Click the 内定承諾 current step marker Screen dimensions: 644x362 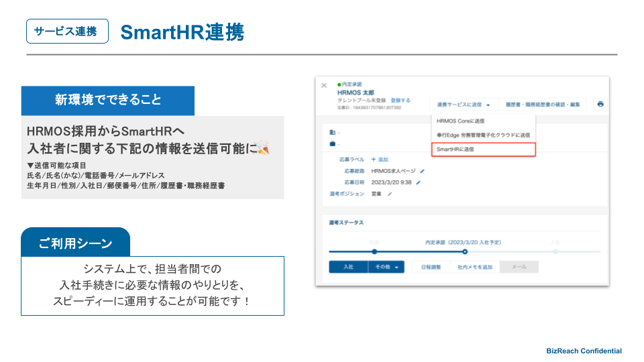[x=464, y=251]
